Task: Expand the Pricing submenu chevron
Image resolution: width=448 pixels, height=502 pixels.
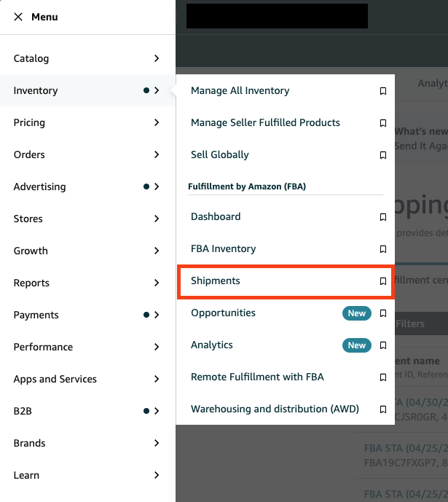Action: pyautogui.click(x=157, y=122)
